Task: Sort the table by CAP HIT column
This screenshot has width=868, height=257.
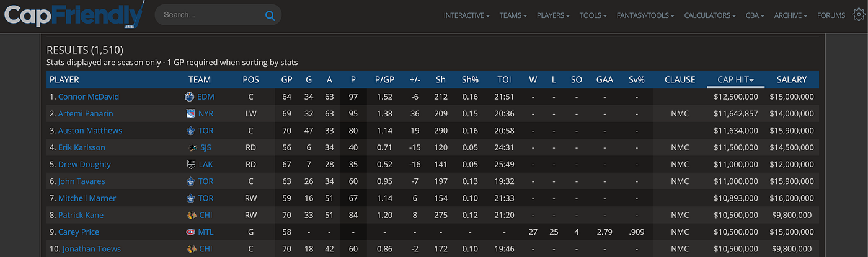Action: pos(735,80)
